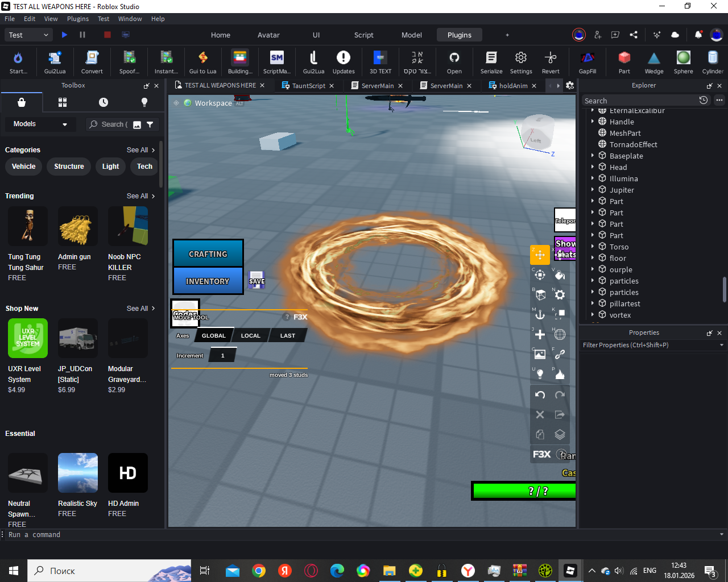Switch to the Model ribbon tab
This screenshot has width=728, height=582.
(412, 35)
